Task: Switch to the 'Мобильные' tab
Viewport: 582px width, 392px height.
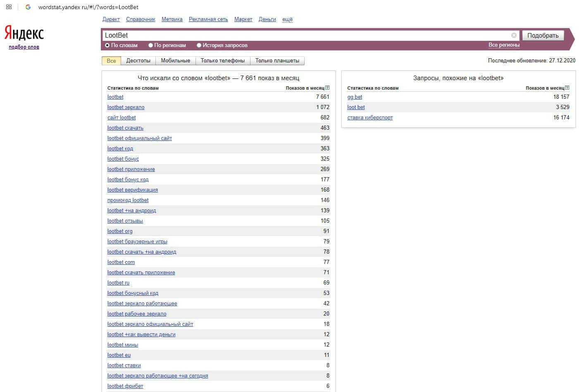Action: click(x=175, y=61)
